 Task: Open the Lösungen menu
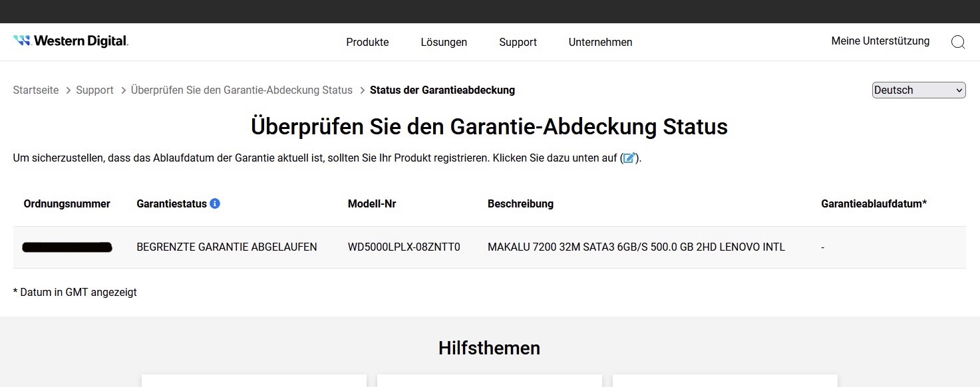click(444, 42)
